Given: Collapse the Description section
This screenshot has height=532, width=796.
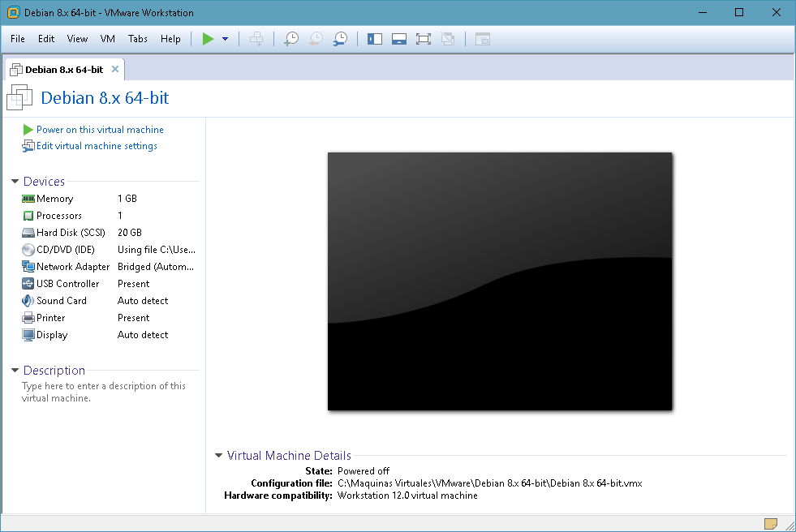Looking at the screenshot, I should click(x=15, y=371).
